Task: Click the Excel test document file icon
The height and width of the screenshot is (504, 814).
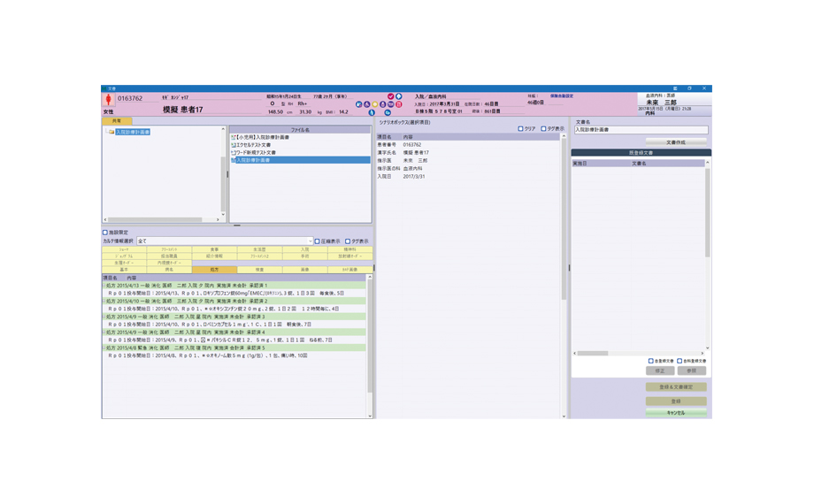Action: [234, 145]
